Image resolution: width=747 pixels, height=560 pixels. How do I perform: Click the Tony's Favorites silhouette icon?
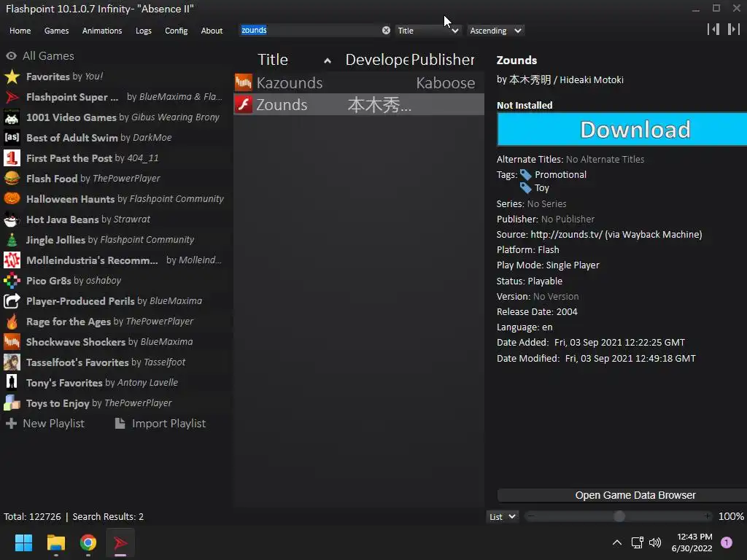coord(12,383)
